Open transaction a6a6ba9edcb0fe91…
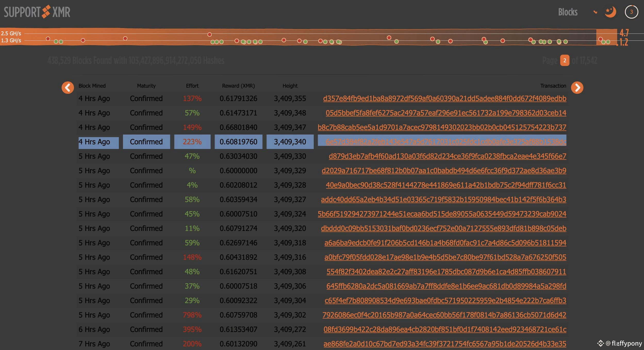This screenshot has width=644, height=350. [445, 243]
